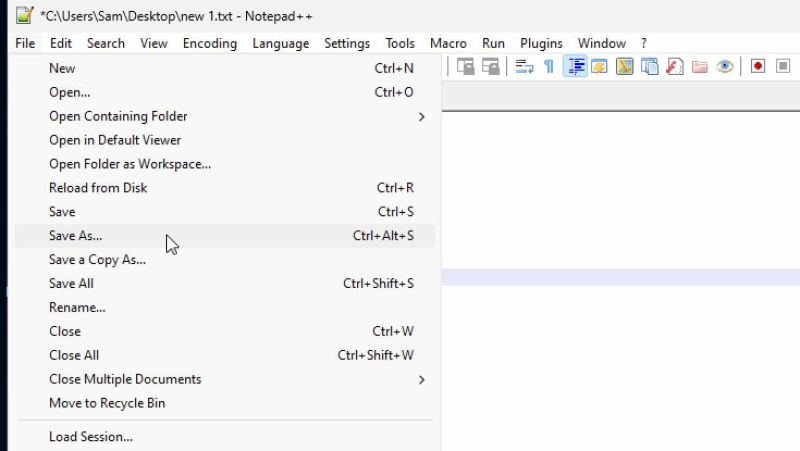
Task: Open the User Defined Language dialog icon
Action: (x=599, y=67)
